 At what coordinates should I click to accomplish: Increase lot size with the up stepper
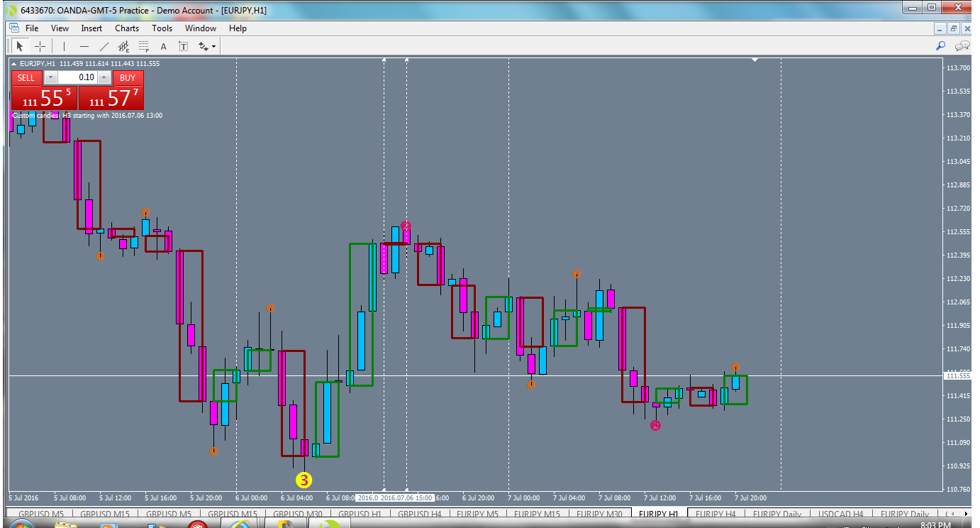click(104, 77)
